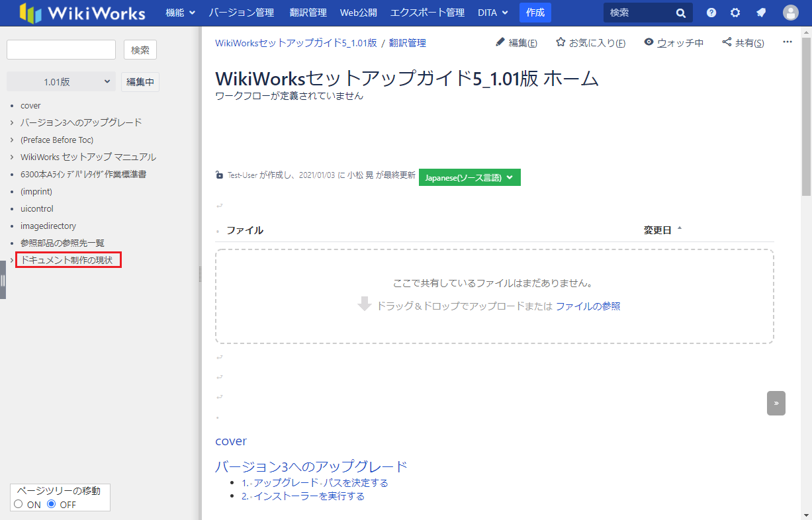This screenshot has width=812, height=520.
Task: Toggle the ウォッチ中 eye watch button
Action: coord(674,43)
